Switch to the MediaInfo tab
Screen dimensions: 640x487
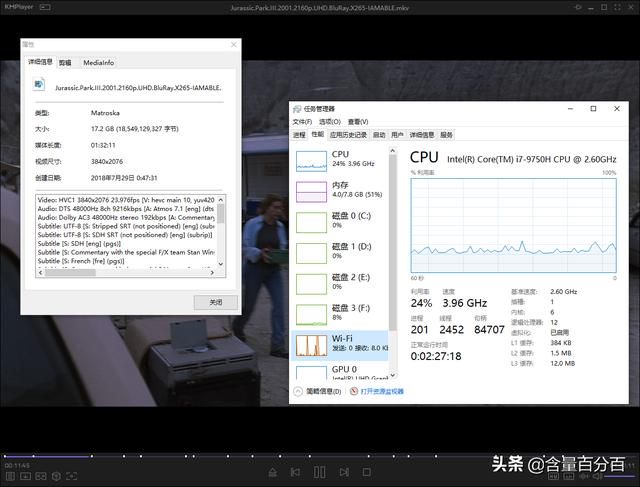coord(98,62)
